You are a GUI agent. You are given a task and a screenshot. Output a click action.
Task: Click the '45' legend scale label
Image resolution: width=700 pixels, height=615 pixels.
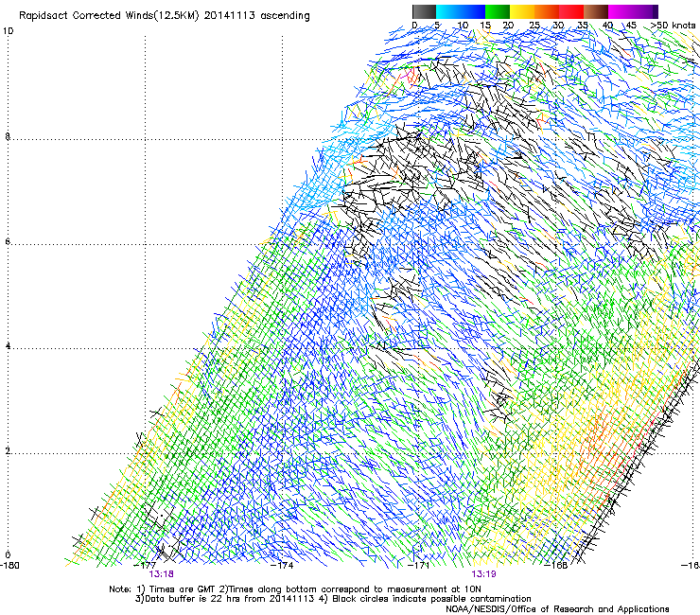point(631,26)
